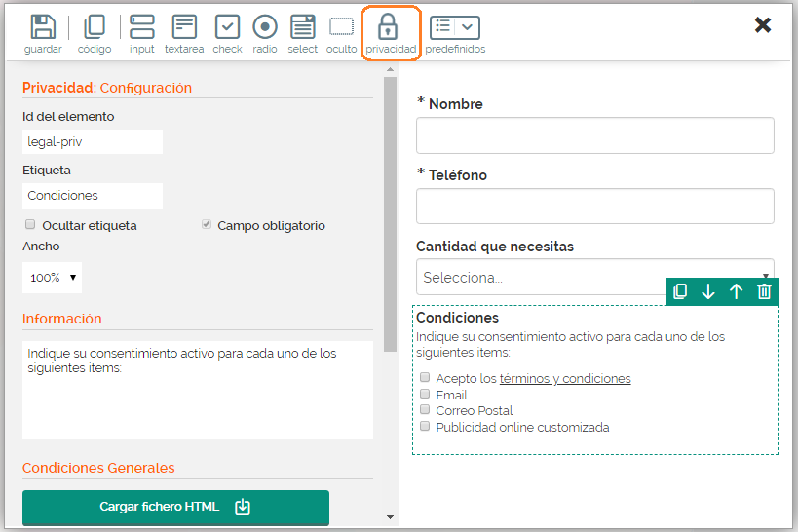
Task: Click the Condiciones Generales heading
Action: click(98, 468)
